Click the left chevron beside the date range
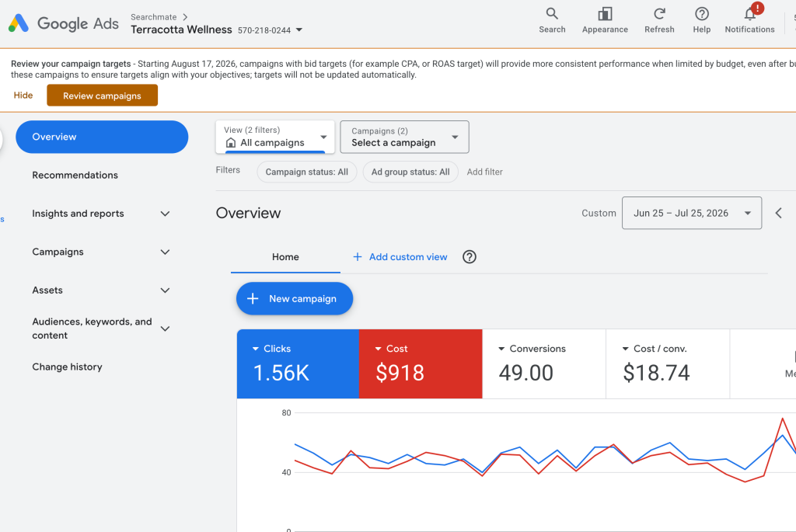The width and height of the screenshot is (796, 532). pos(779,213)
